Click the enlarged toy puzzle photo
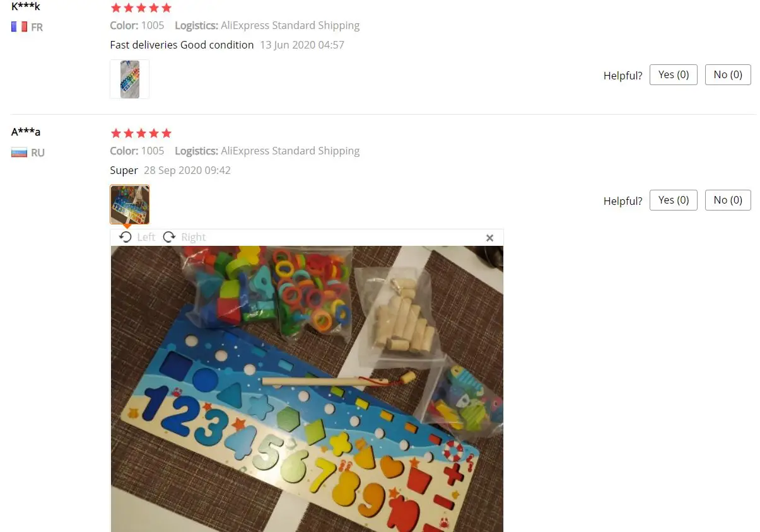Screen dimensions: 760x532 (x=307, y=389)
